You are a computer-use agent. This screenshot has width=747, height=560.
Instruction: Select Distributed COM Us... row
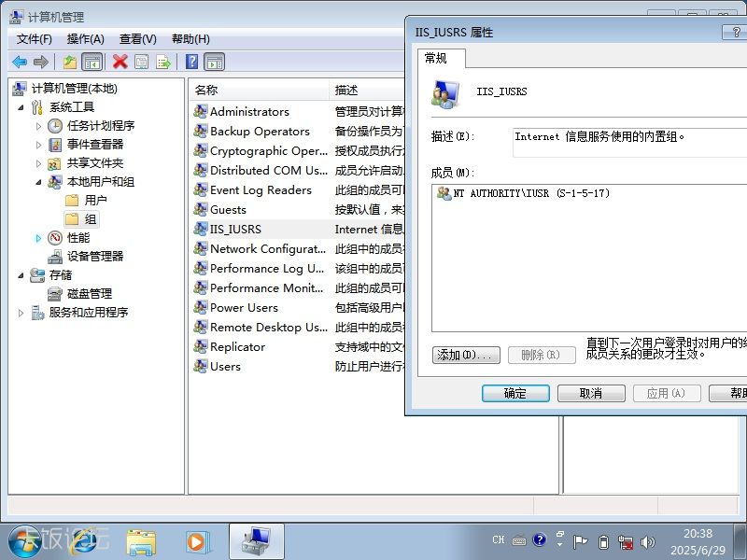click(298, 171)
